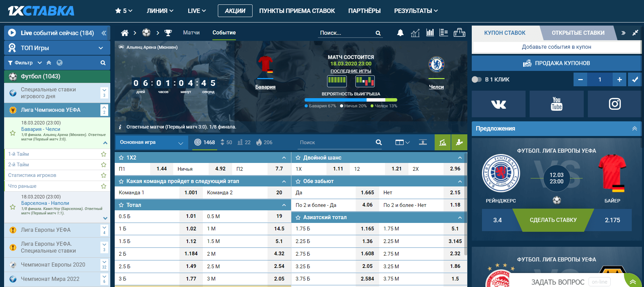Open the Фильтр dropdown

coord(25,63)
